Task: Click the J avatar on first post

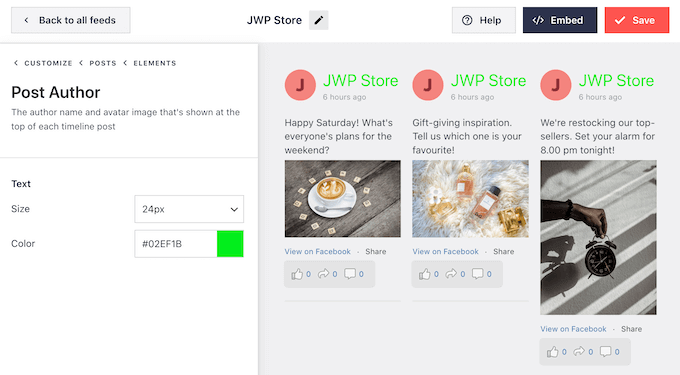Action: pyautogui.click(x=300, y=85)
